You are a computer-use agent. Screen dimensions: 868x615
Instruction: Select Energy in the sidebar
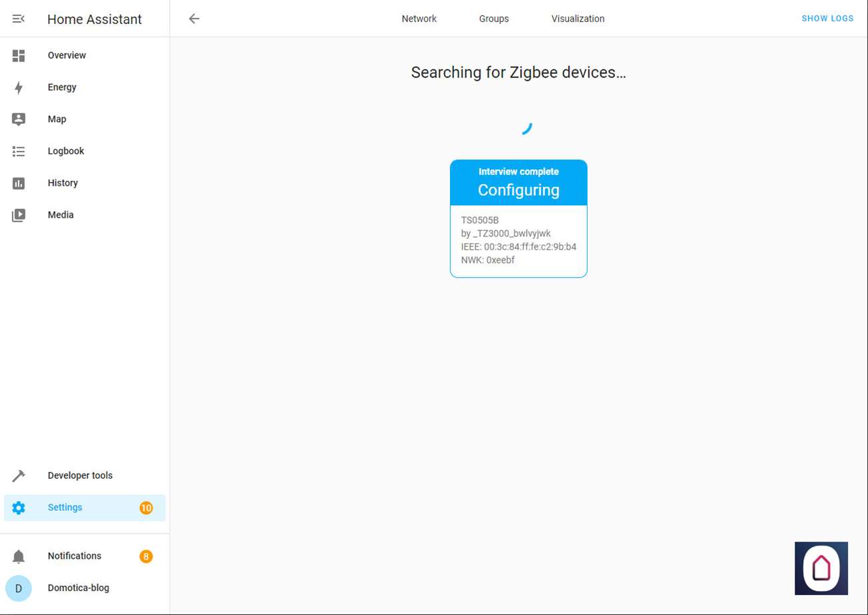point(85,87)
